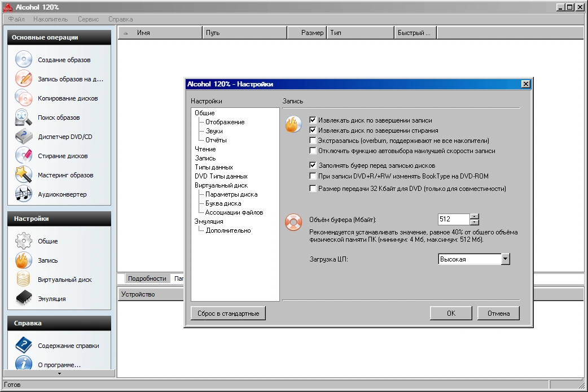Click Сброс в стандартные button
The image size is (588, 392).
(x=229, y=313)
